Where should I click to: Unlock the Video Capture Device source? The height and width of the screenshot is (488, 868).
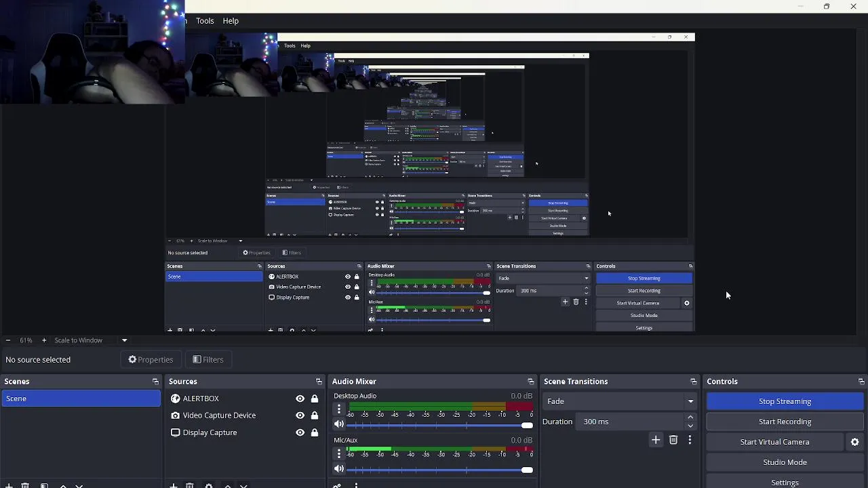[315, 415]
